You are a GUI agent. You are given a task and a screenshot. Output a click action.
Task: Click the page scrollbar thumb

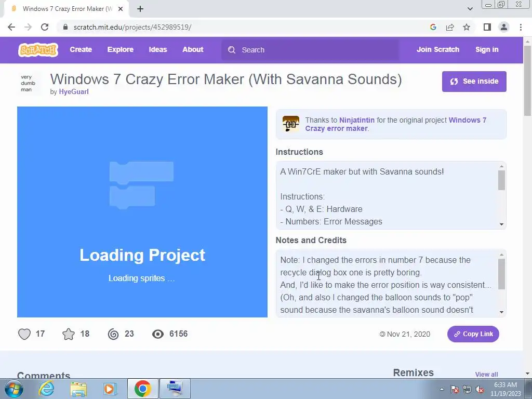[527, 81]
